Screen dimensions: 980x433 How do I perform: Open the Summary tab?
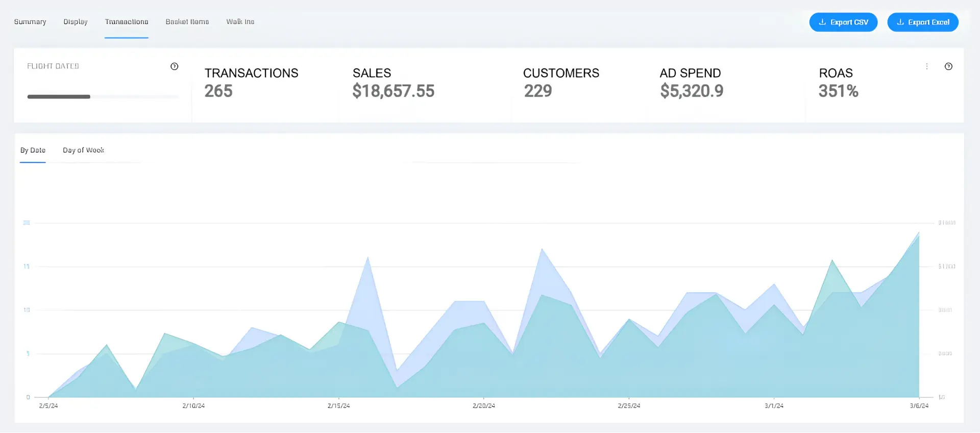[30, 22]
